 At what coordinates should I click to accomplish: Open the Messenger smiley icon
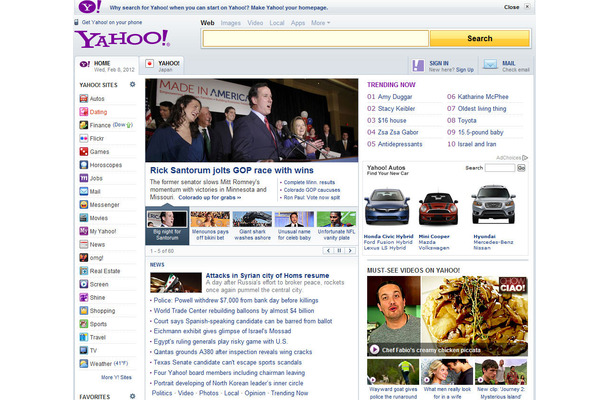point(84,204)
